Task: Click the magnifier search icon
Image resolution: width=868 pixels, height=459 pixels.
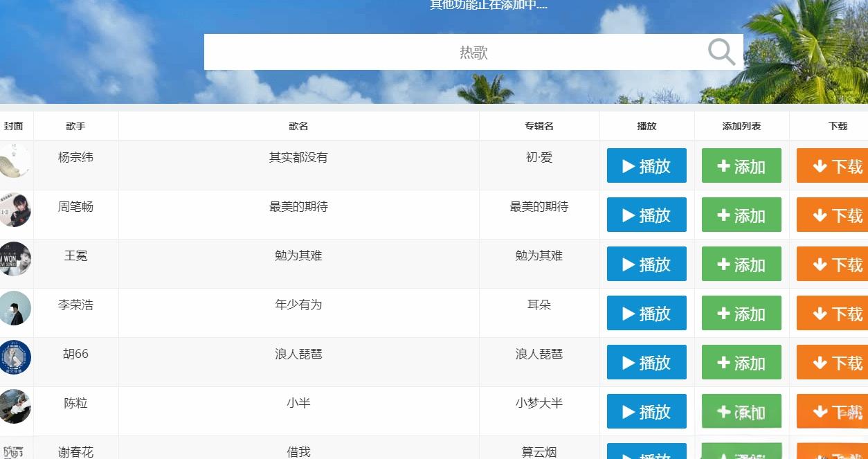Action: pos(721,52)
